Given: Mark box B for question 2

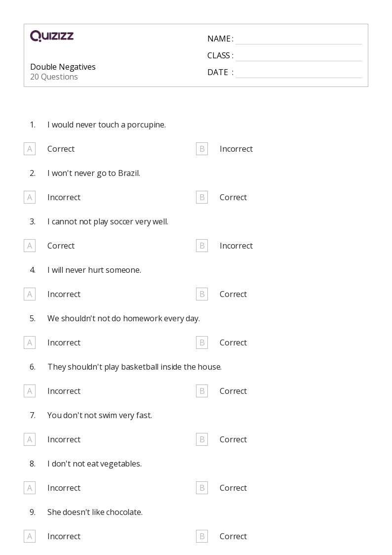Looking at the screenshot, I should pos(202,197).
